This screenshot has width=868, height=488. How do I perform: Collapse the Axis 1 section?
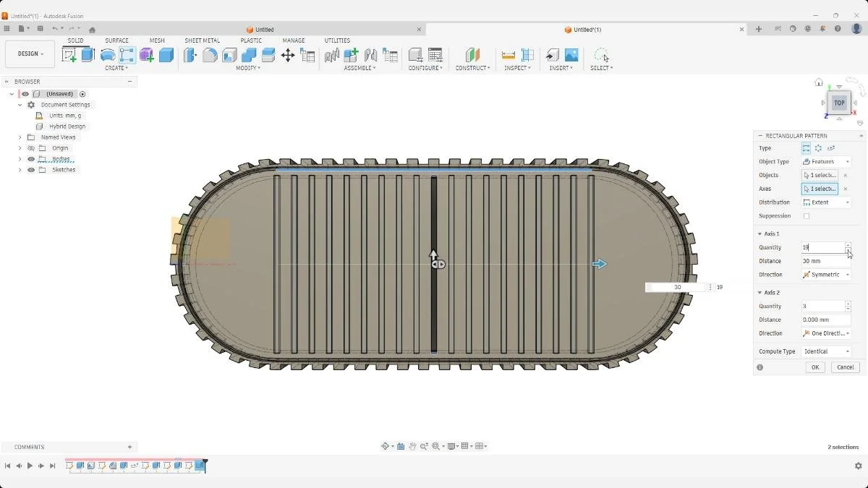760,234
